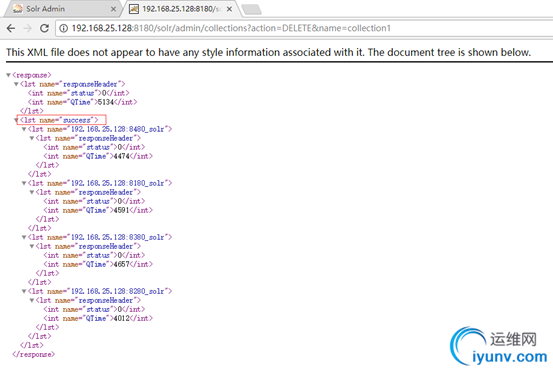Viewport: 553px width, 373px height.
Task: Collapse the top responseHeader lst node
Action: [16, 84]
